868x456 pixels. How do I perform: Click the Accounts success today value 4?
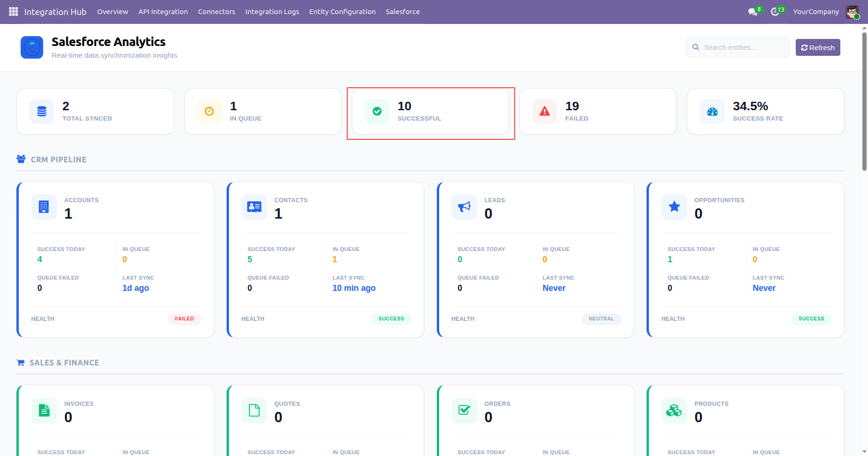(x=40, y=259)
